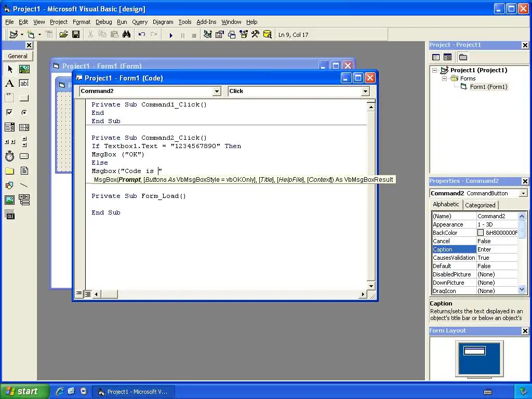The image size is (532, 399).
Task: Open the Project Explorer toolbar icon
Action: click(x=208, y=34)
